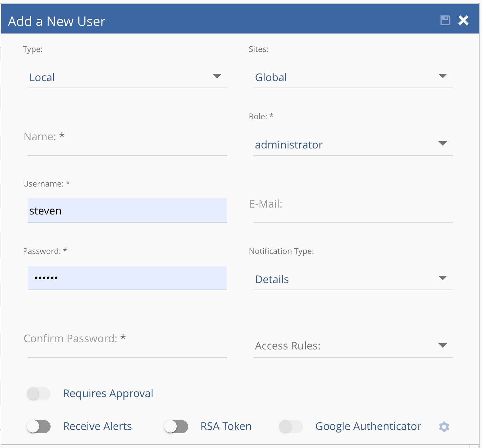Turn on Receive Alerts

click(x=38, y=426)
